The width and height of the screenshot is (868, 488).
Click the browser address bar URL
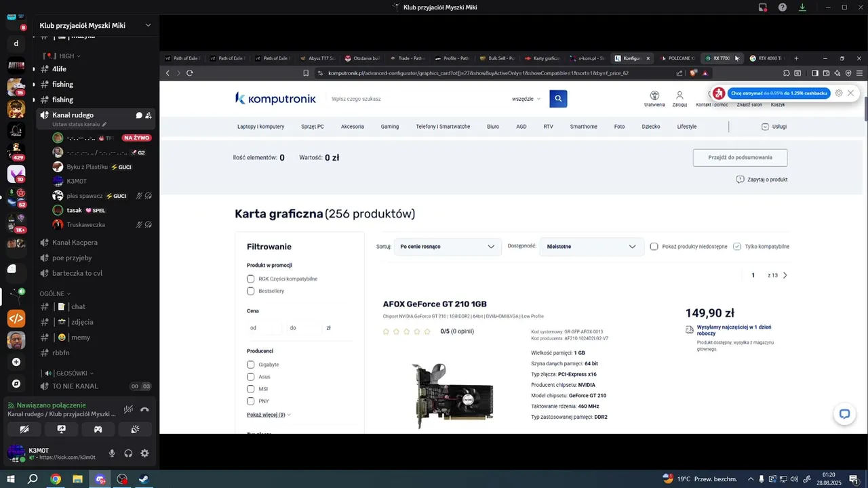pyautogui.click(x=478, y=73)
